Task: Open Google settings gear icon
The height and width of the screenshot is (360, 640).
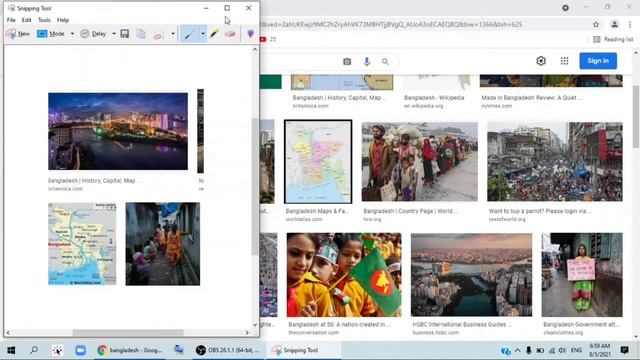Action: click(541, 61)
